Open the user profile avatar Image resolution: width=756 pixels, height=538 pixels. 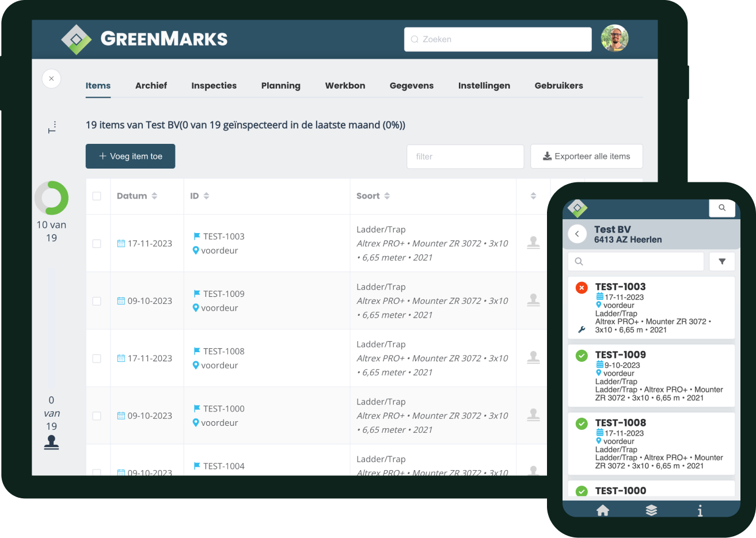point(614,39)
